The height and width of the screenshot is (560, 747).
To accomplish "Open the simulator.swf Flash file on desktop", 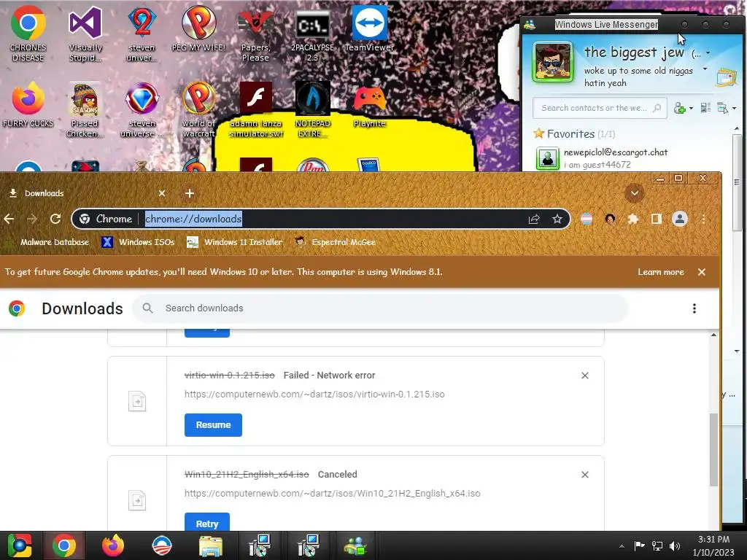I will (x=256, y=109).
